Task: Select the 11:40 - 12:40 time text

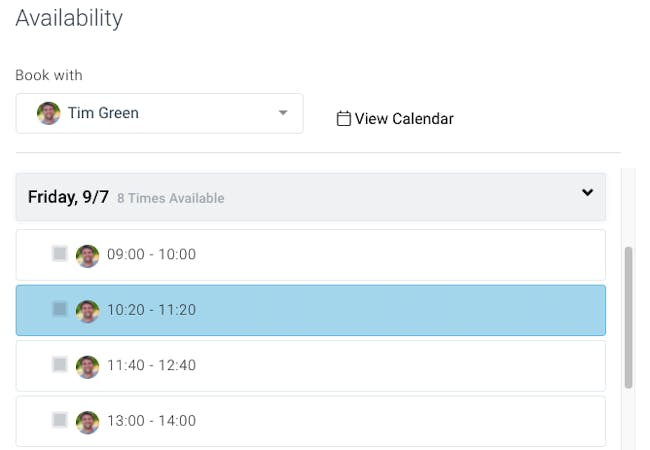Action: (x=151, y=366)
